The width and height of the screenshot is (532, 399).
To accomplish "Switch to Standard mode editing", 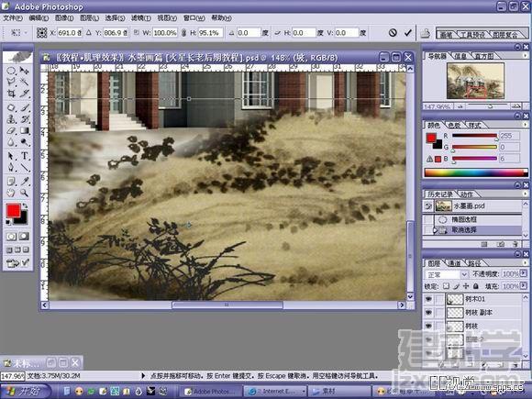I will tap(12, 236).
